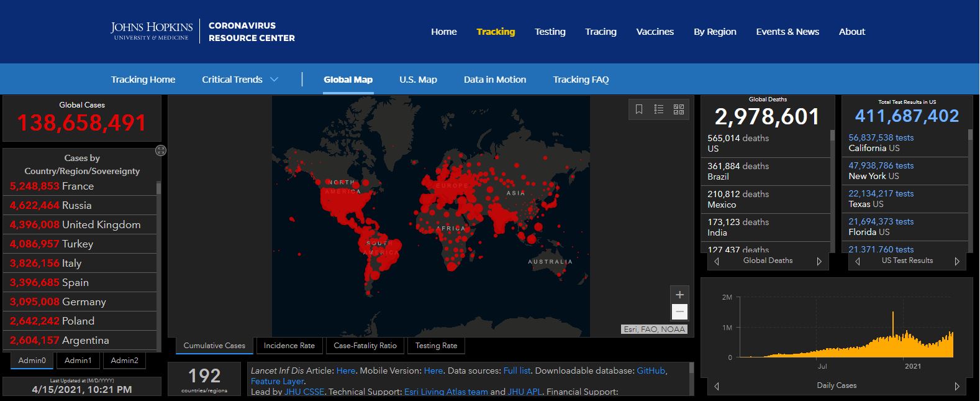Zoom out on the map

679,311
